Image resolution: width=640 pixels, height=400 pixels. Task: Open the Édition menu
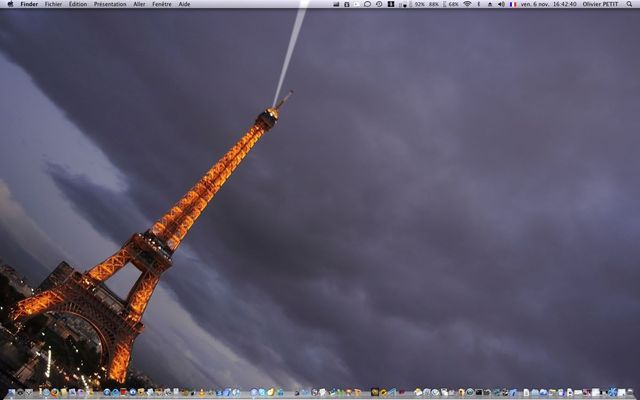pyautogui.click(x=77, y=4)
